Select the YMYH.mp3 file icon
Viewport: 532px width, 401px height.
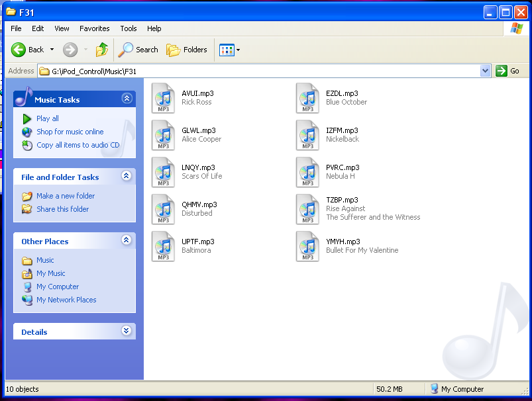click(x=307, y=246)
